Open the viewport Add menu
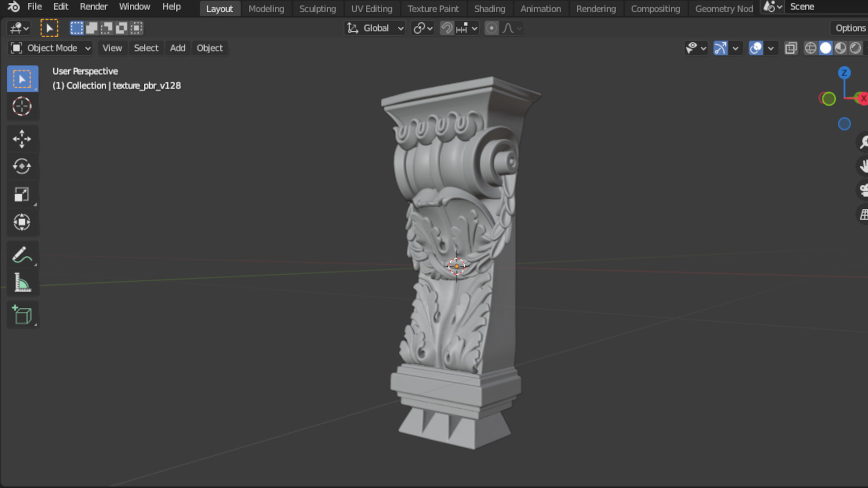This screenshot has width=868, height=488. pyautogui.click(x=178, y=48)
